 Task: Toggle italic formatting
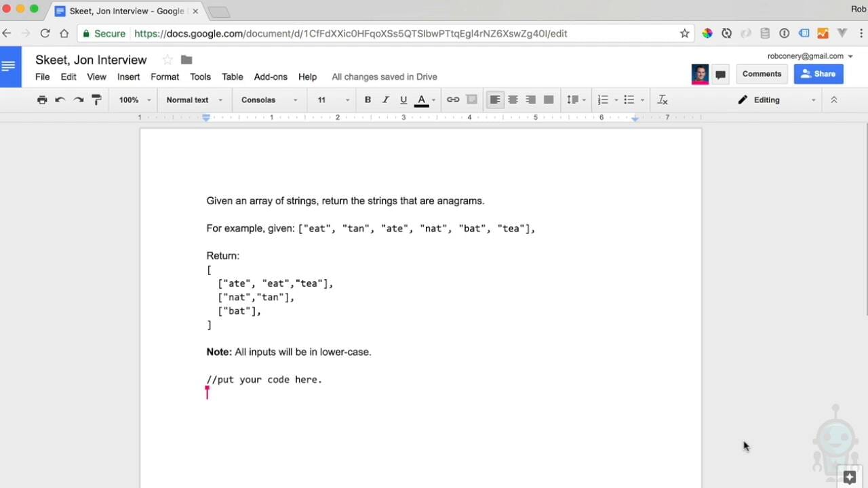(x=385, y=100)
